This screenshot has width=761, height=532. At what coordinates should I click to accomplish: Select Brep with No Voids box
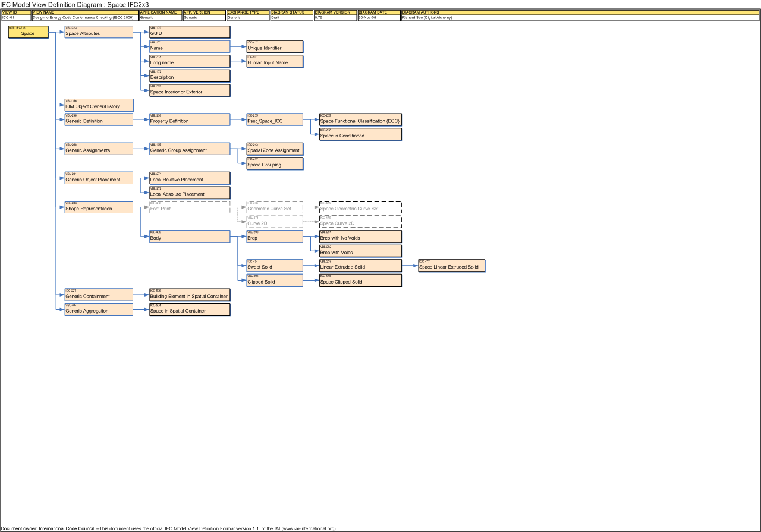coord(361,236)
